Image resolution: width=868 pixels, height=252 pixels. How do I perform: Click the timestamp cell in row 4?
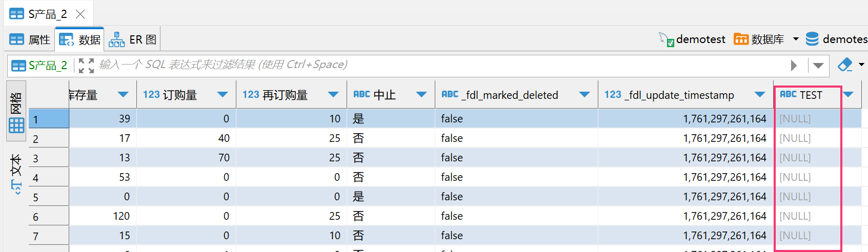[x=686, y=177]
